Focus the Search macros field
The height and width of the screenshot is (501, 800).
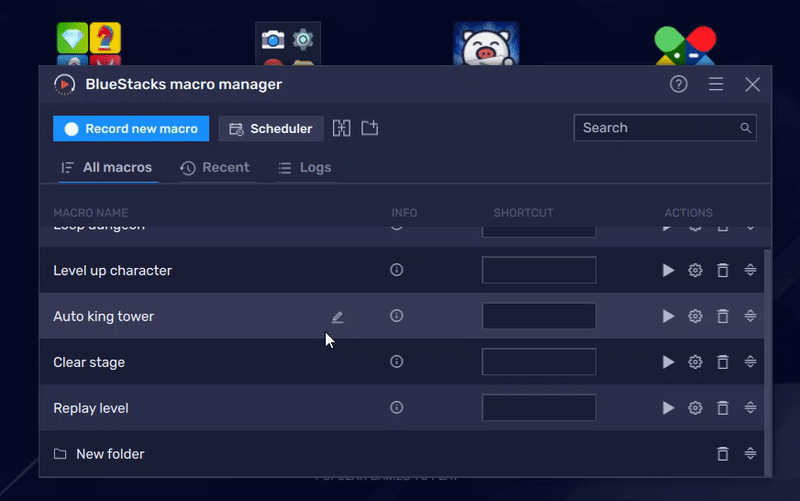click(665, 128)
